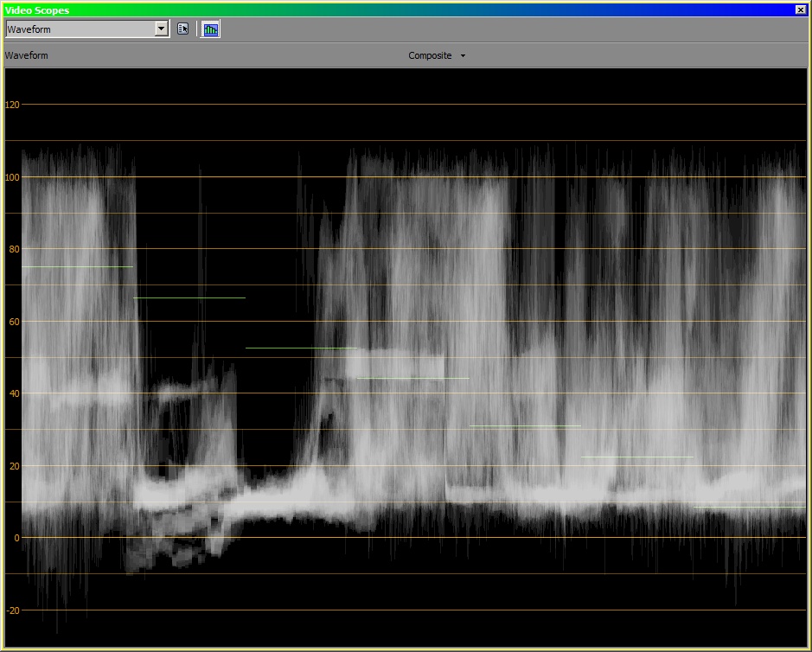Screen dimensions: 812x652
Task: Expand the Composite mode dropdown arrow
Action: point(463,56)
